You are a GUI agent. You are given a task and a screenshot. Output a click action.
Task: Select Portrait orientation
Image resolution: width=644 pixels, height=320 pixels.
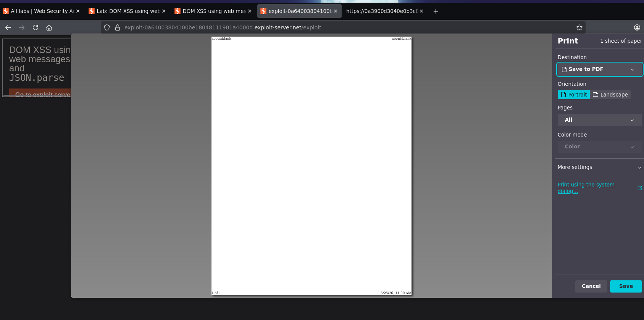tap(573, 95)
